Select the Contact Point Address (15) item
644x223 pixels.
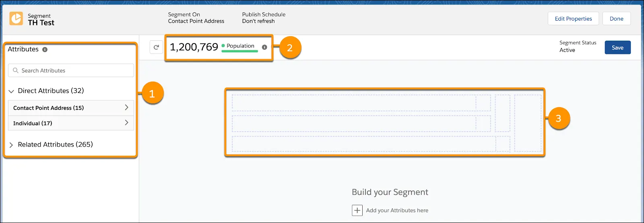tap(71, 108)
